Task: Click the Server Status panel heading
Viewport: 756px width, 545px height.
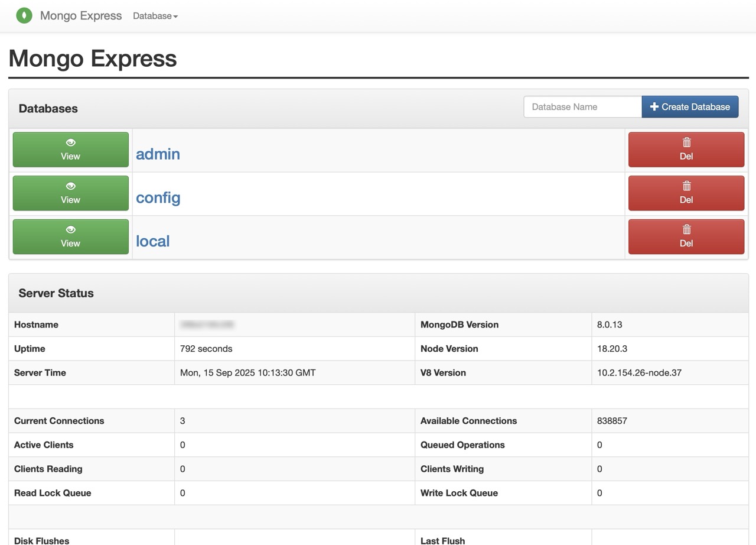Action: [56, 293]
